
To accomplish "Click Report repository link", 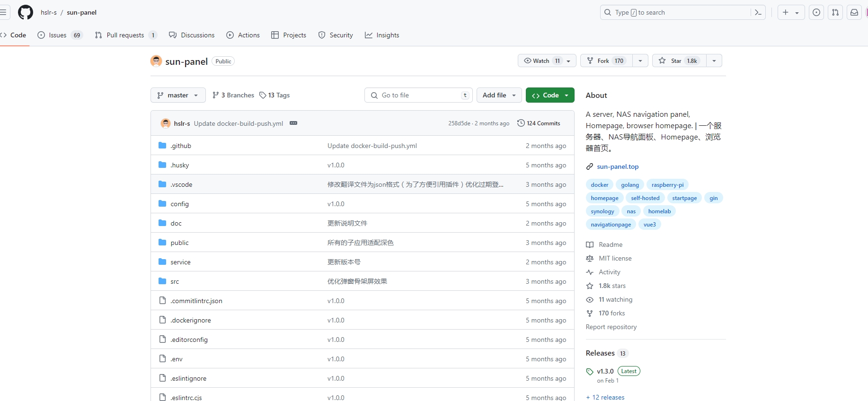I will point(611,327).
